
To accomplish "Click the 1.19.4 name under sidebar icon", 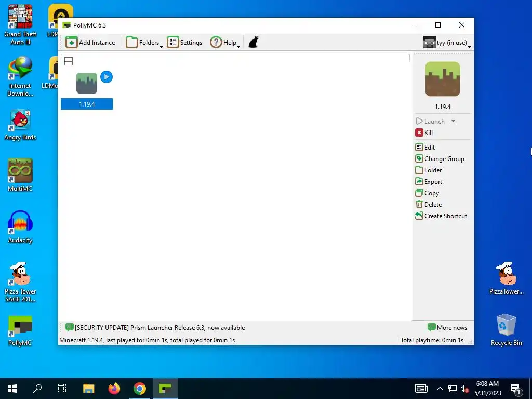I will (443, 107).
